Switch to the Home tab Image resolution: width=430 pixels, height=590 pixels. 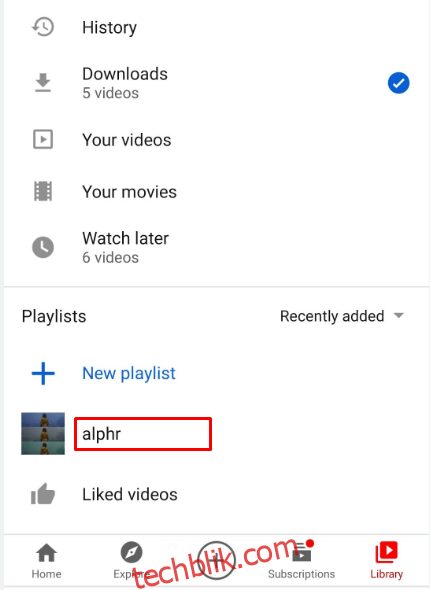pyautogui.click(x=46, y=561)
